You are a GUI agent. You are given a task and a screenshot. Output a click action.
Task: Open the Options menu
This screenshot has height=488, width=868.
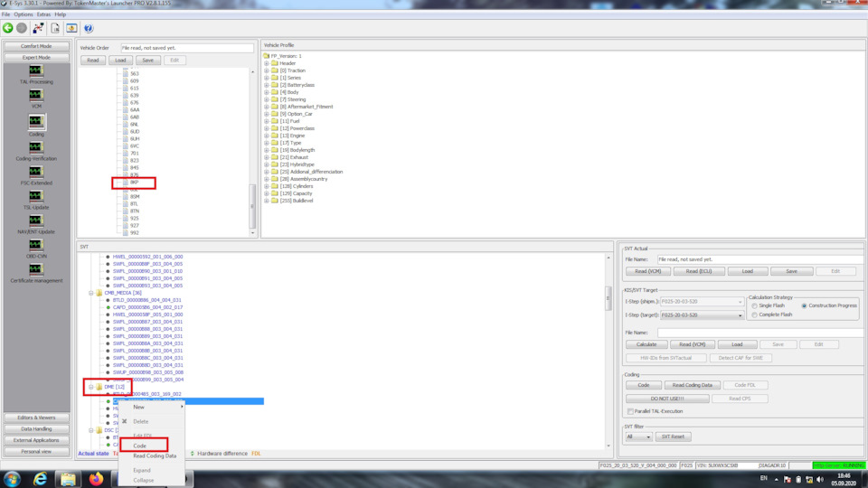[x=24, y=14]
